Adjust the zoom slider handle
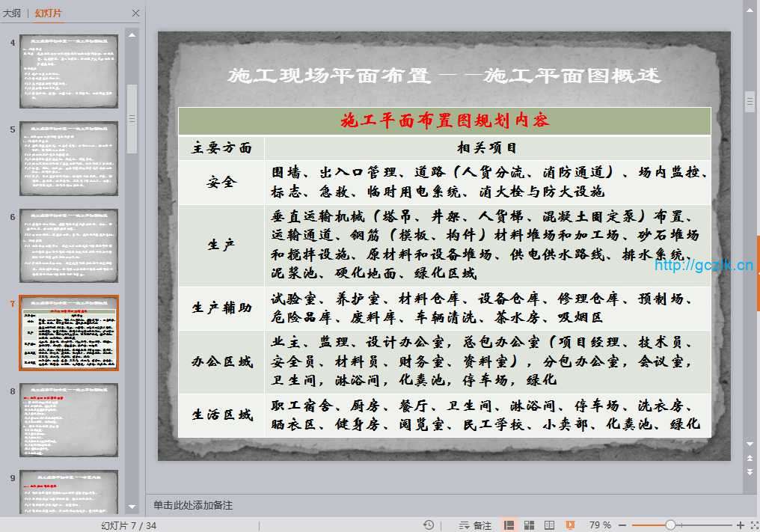760x532 pixels. tap(671, 525)
